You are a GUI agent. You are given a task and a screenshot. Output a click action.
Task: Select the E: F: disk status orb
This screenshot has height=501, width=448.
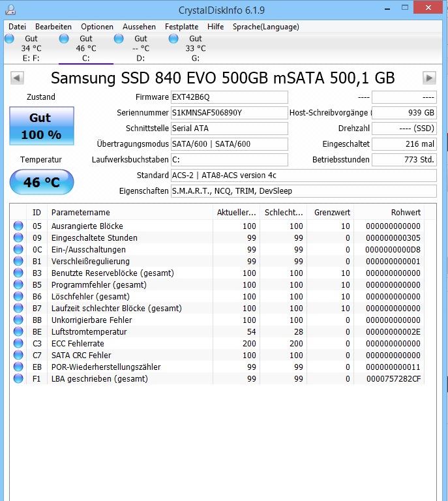(x=10, y=38)
